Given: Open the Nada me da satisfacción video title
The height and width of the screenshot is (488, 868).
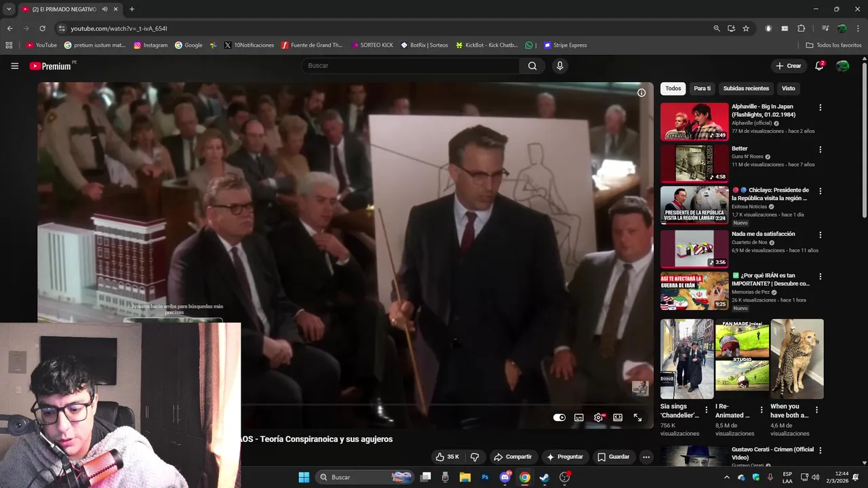Looking at the screenshot, I should [763, 234].
